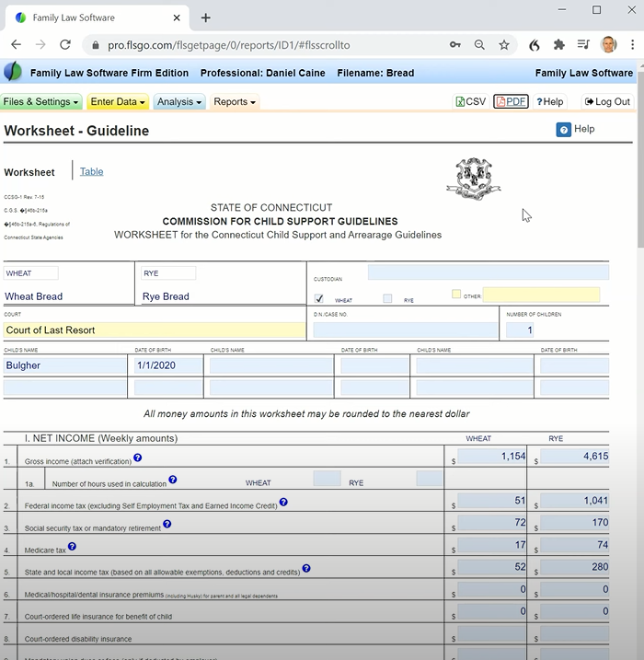Image resolution: width=644 pixels, height=660 pixels.
Task: Open a new browser tab
Action: [x=205, y=17]
